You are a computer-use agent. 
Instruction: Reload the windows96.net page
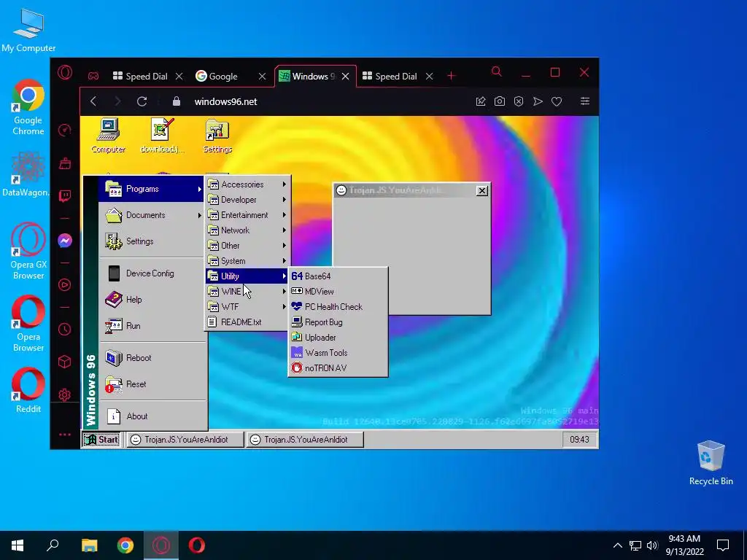(142, 101)
